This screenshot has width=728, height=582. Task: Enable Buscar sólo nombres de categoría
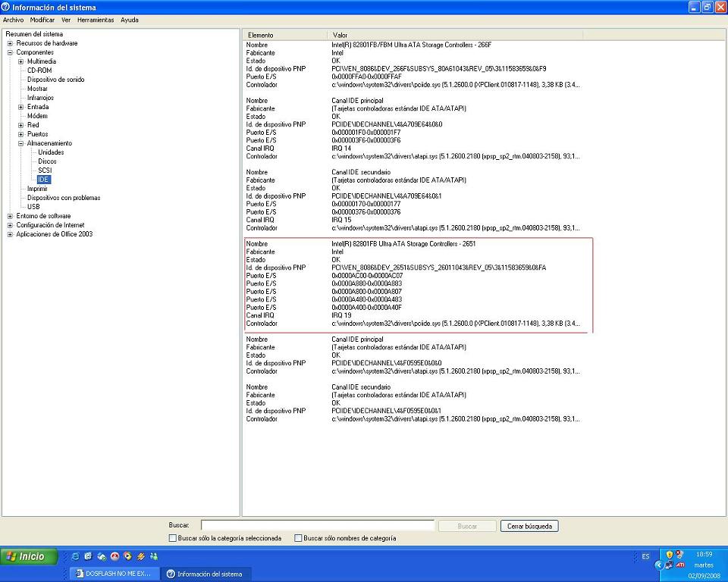(298, 538)
